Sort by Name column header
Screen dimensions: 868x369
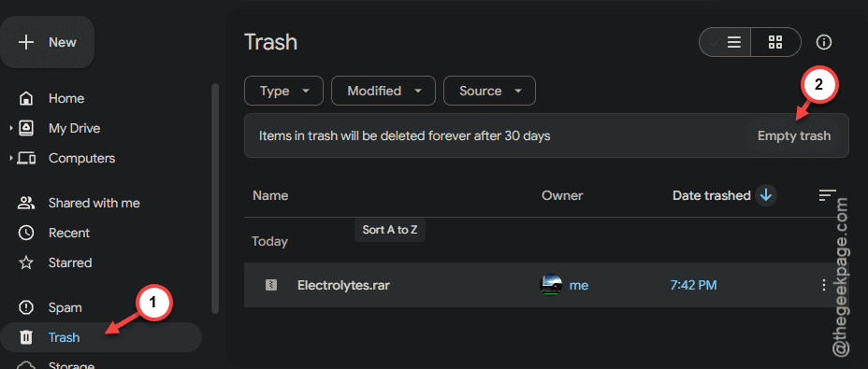(270, 195)
